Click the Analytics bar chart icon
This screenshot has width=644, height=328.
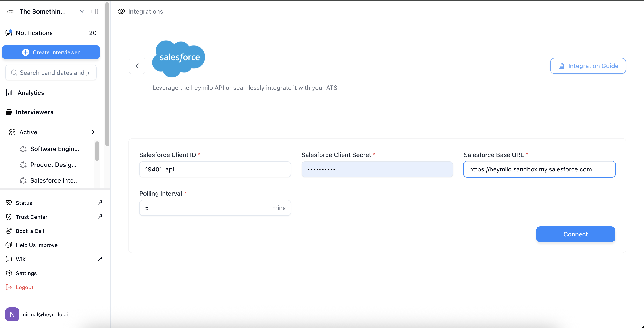pos(9,93)
